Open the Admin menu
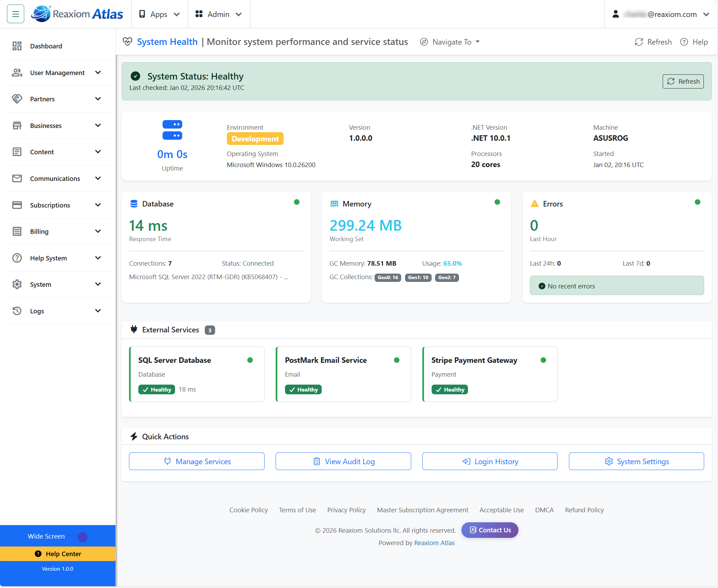718x588 pixels. 218,14
